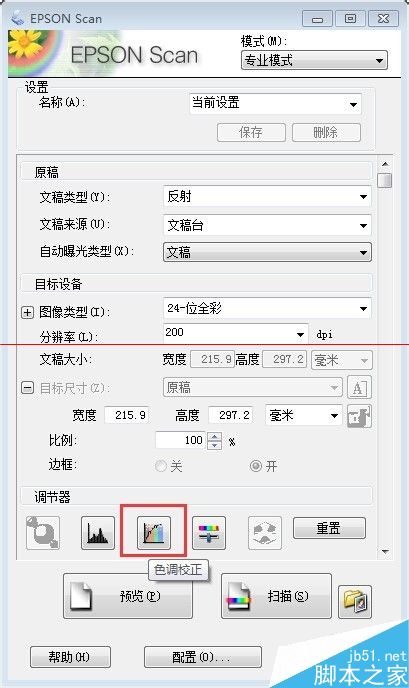Image resolution: width=409 pixels, height=688 pixels.
Task: Open the tone correction (色调校正) tool
Action: pyautogui.click(x=154, y=533)
